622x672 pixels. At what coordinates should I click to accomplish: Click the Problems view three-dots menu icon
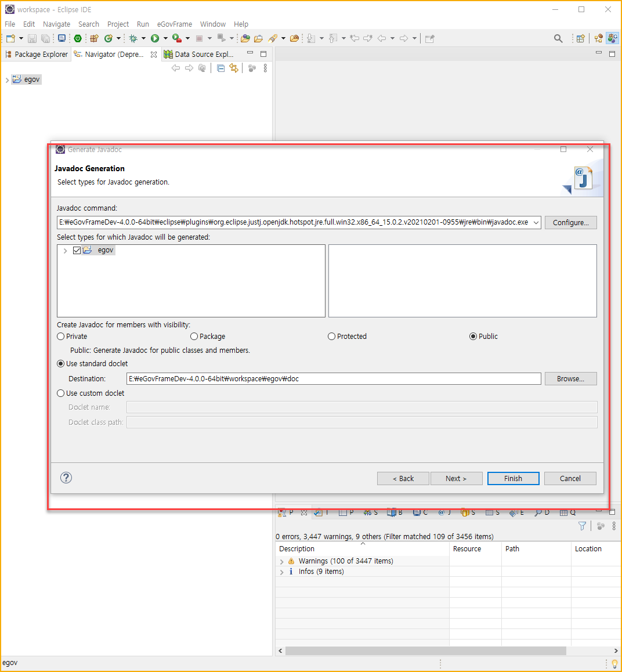(614, 526)
